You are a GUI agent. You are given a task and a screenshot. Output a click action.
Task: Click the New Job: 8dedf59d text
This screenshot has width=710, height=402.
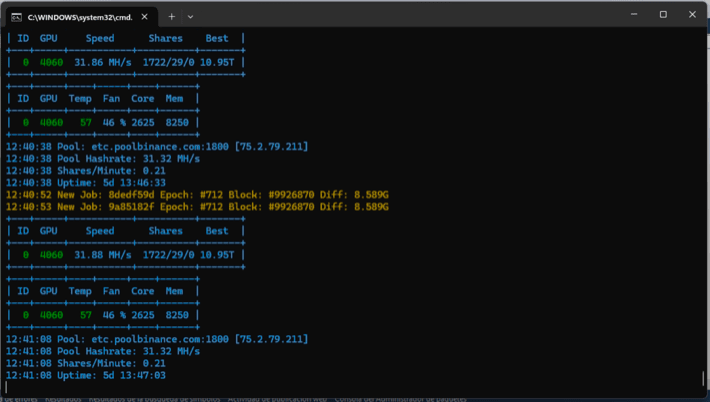(106, 195)
